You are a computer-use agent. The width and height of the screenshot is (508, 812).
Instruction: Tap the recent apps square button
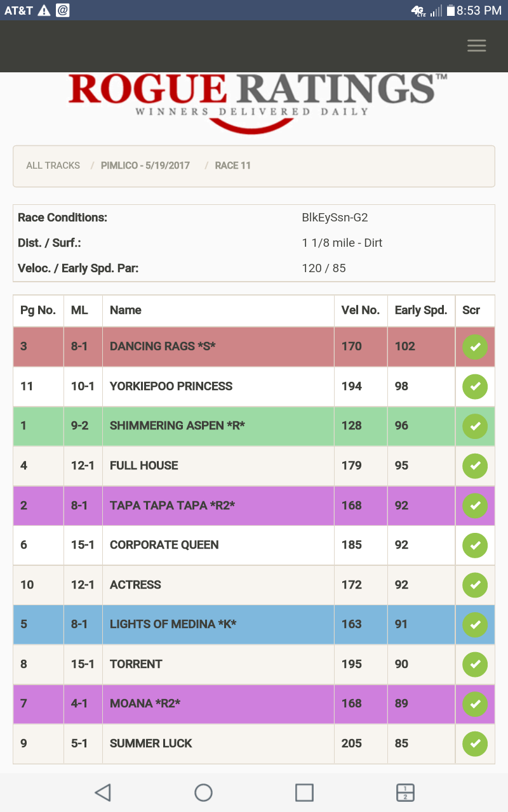[304, 792]
